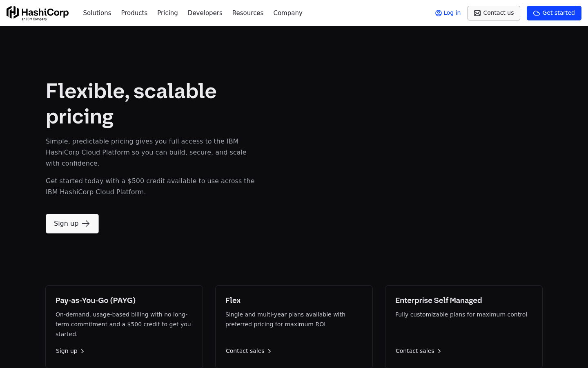Click 'Single and multi-year plans' description
This screenshot has width=588, height=368.
tap(285, 319)
